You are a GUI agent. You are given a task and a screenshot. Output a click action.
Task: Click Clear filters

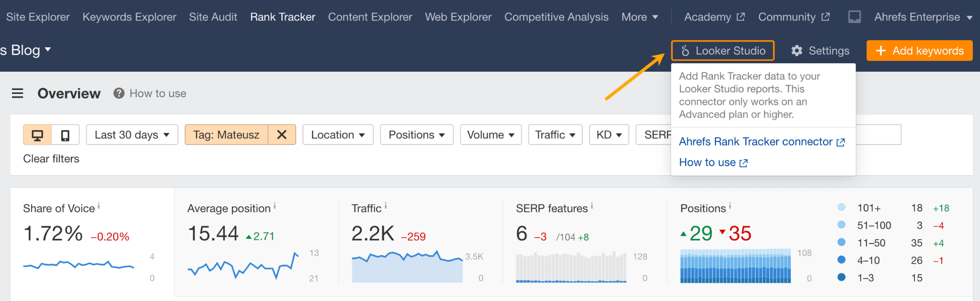(x=51, y=159)
